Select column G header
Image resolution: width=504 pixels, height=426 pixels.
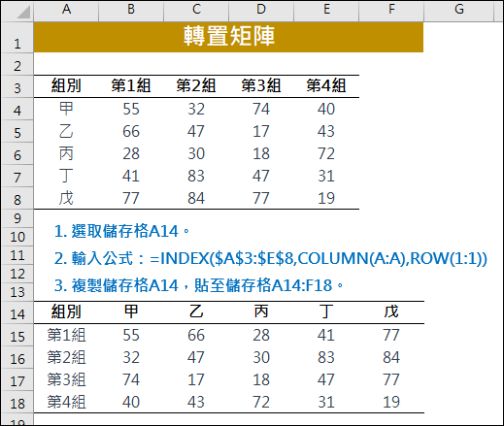(x=459, y=11)
